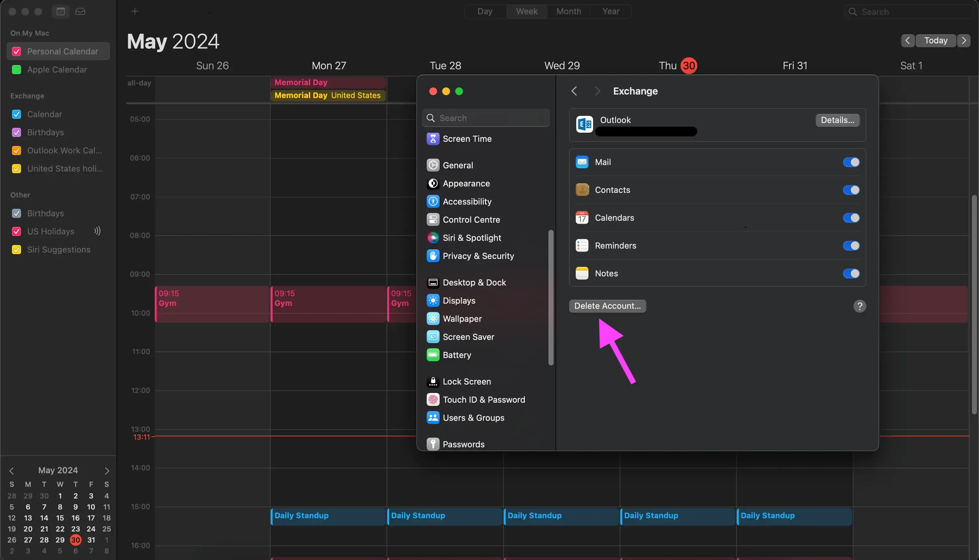Click the Delete Account button
The image size is (979, 560).
(607, 306)
